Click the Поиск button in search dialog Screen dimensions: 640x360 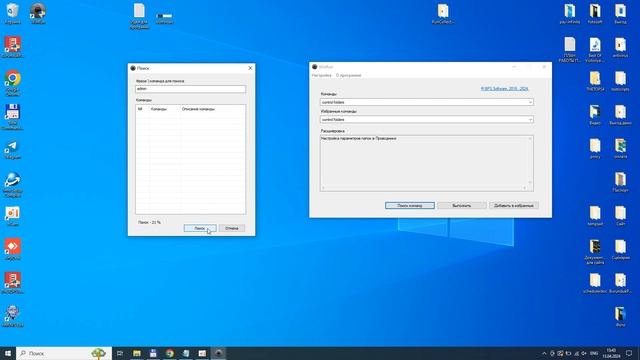pos(200,228)
